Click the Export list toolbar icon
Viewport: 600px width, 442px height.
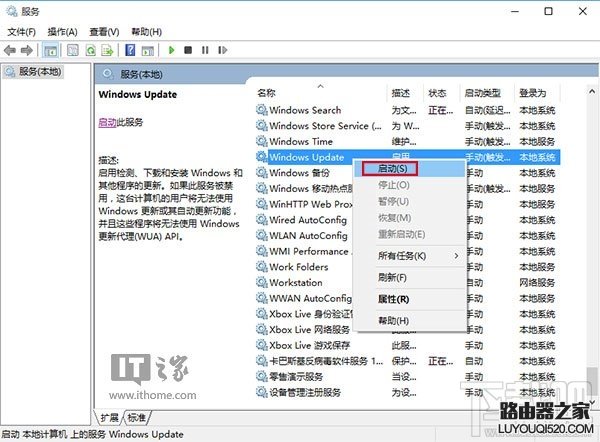point(108,50)
